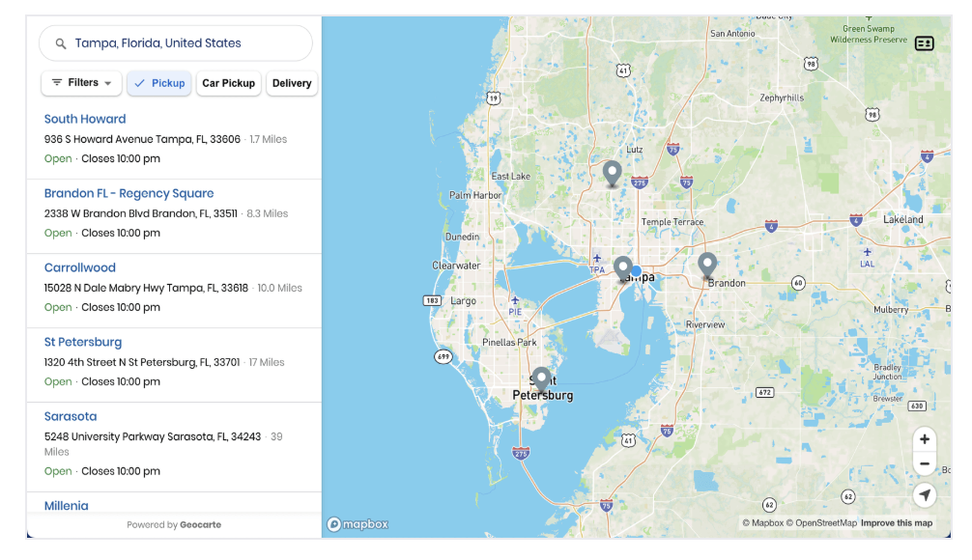Screen dimensions: 972x560
Task: Click the search magnifier icon
Action: [x=61, y=43]
